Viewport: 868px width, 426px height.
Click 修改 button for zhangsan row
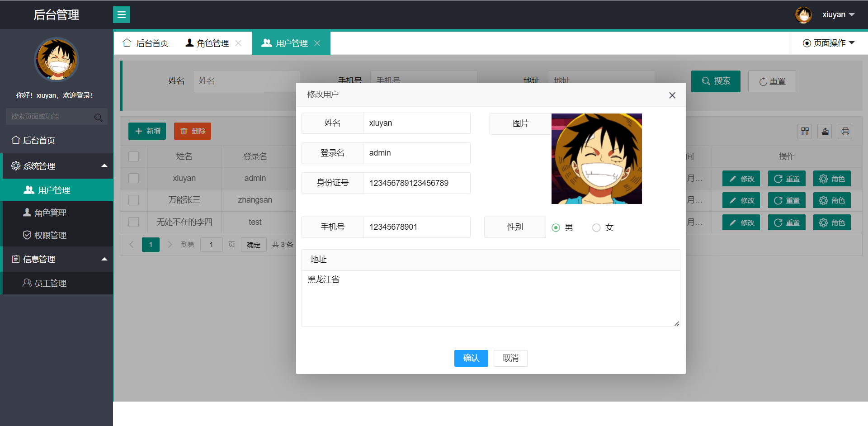pyautogui.click(x=741, y=200)
